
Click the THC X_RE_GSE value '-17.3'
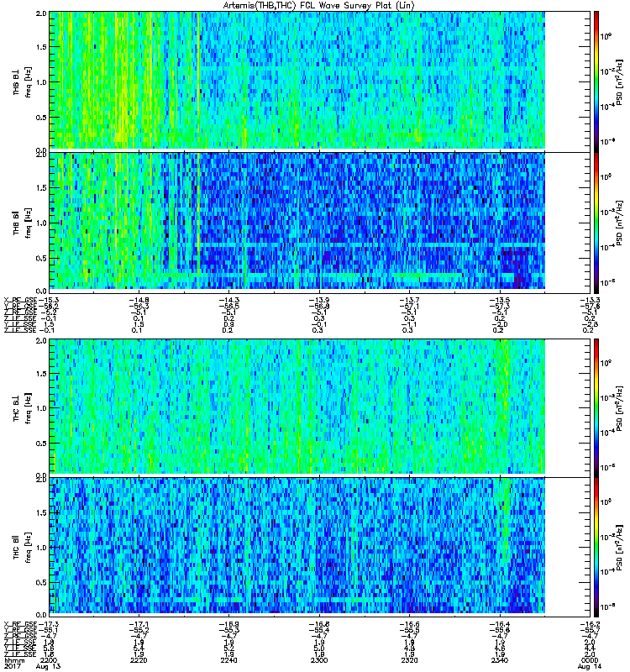[x=48, y=624]
